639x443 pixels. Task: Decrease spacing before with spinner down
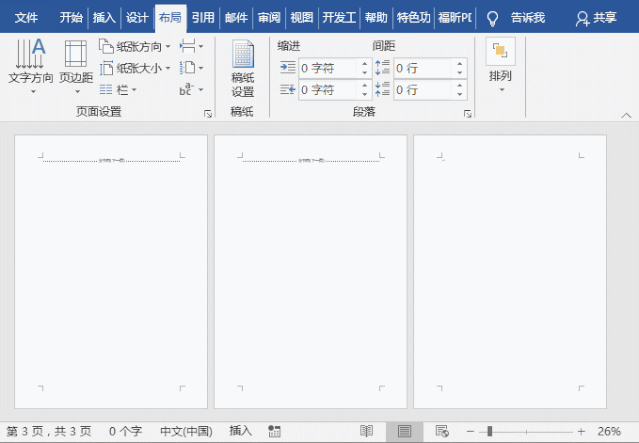coord(460,73)
